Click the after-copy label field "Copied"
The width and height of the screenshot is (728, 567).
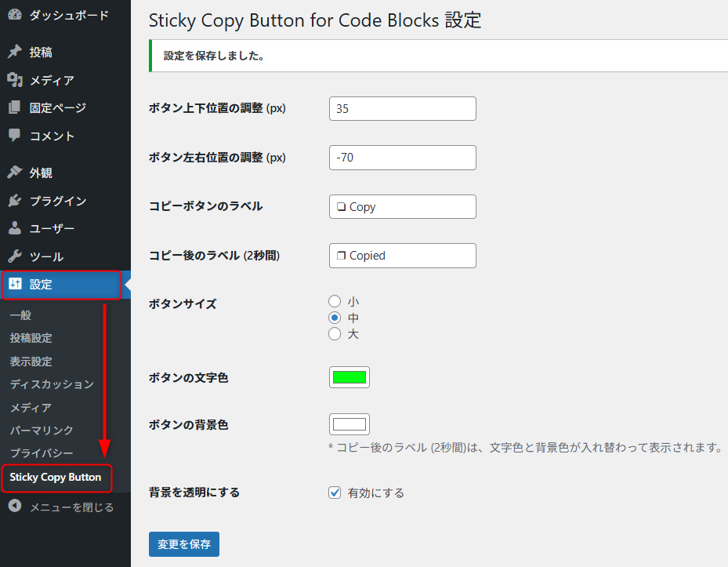click(403, 256)
